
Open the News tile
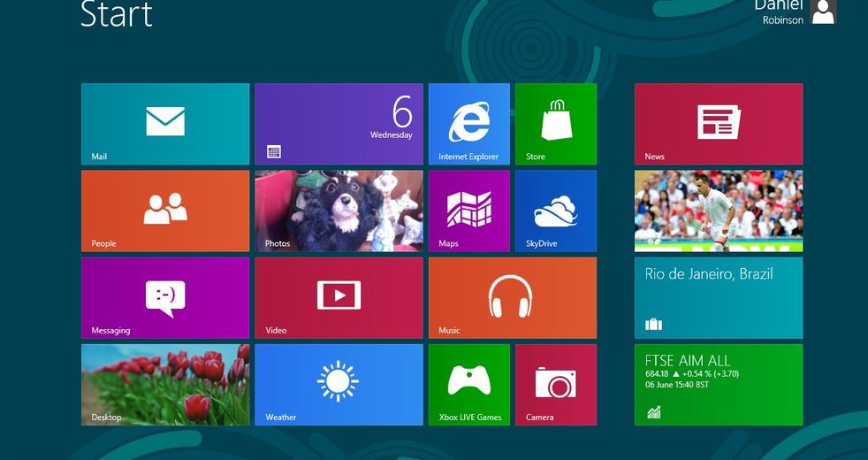(x=719, y=124)
